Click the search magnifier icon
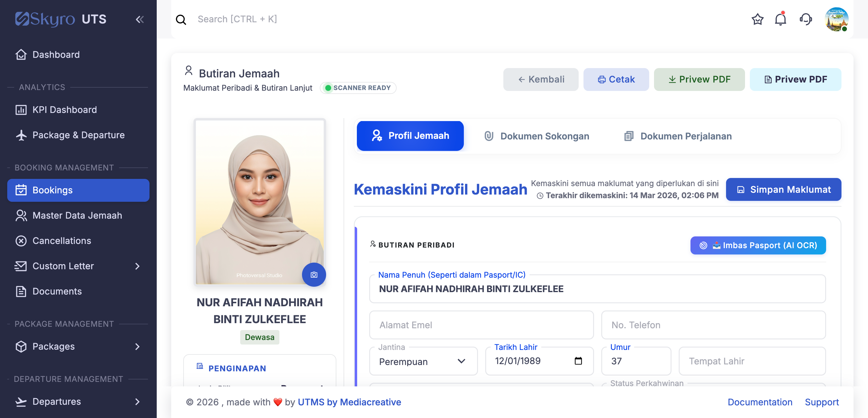This screenshot has width=868, height=418. click(x=181, y=20)
